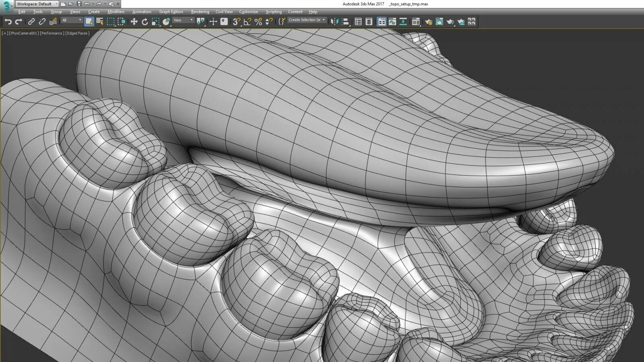Screen dimensions: 644x362
Task: Expand the quick access undo history arrow
Action: click(x=93, y=4)
